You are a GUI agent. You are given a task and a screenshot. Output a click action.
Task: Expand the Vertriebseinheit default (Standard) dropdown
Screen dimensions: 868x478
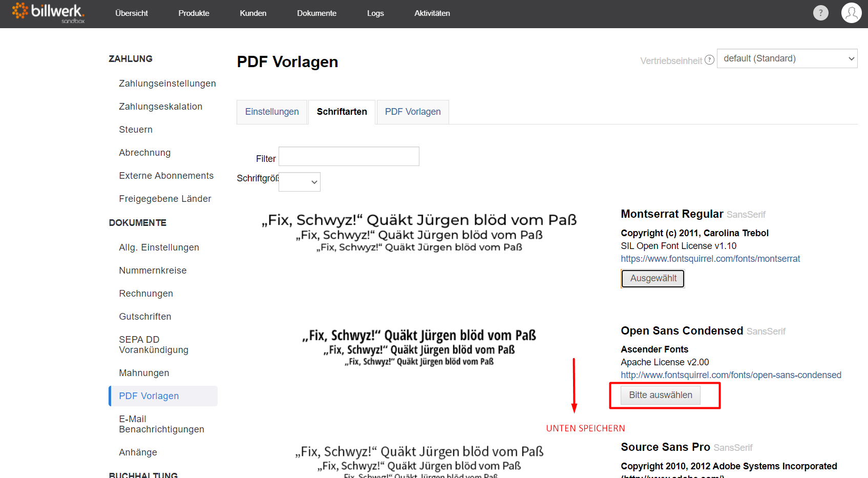click(x=787, y=58)
